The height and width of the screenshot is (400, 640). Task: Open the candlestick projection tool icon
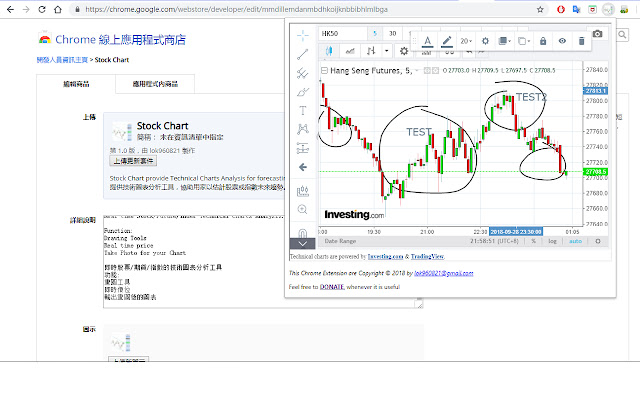point(302,191)
